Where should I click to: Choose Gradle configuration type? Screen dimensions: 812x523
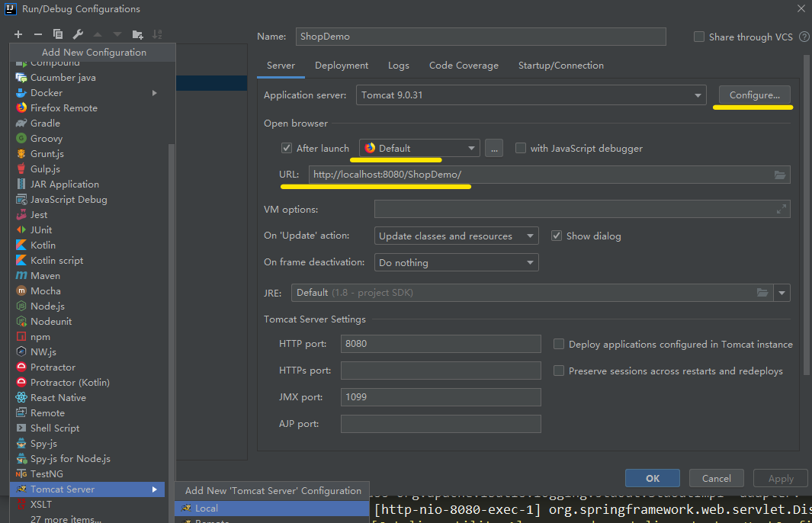coord(88,124)
